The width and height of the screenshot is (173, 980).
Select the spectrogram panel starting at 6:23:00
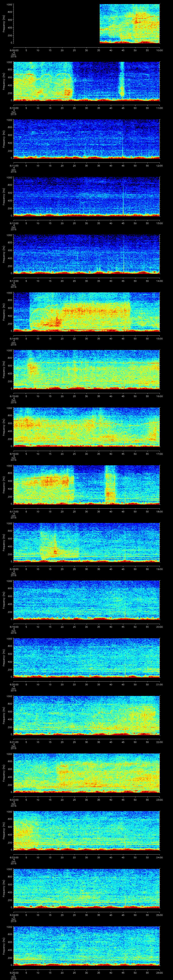click(87, 831)
